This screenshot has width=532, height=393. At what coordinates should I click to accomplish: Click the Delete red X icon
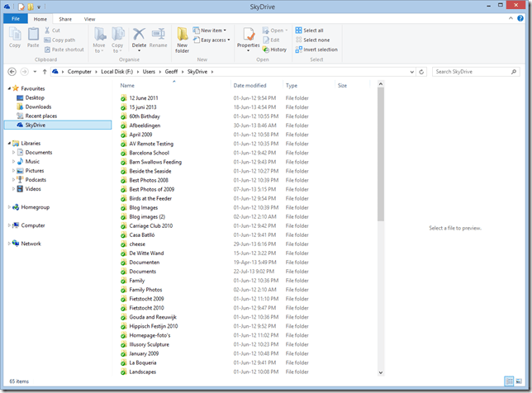(x=139, y=34)
